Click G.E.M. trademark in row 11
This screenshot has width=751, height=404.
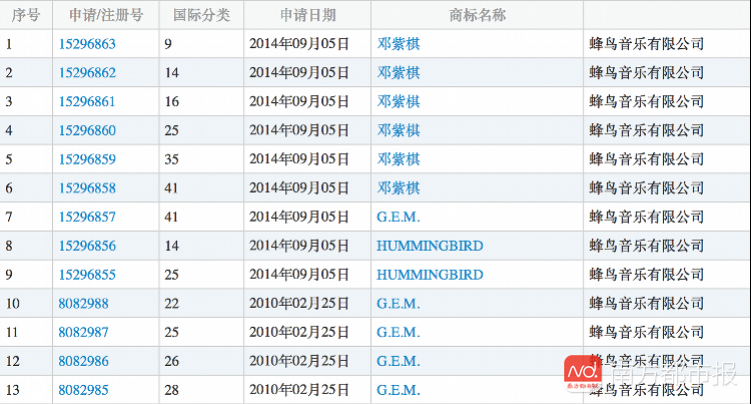[x=398, y=332]
